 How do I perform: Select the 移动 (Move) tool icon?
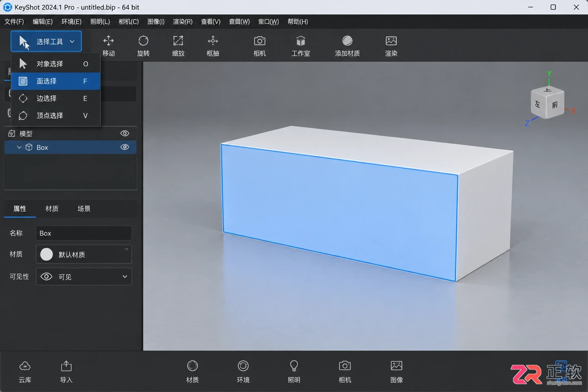coord(109,41)
